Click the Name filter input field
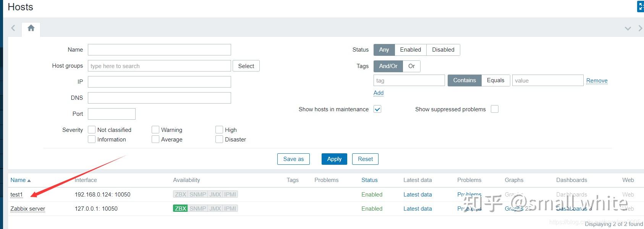 click(159, 50)
